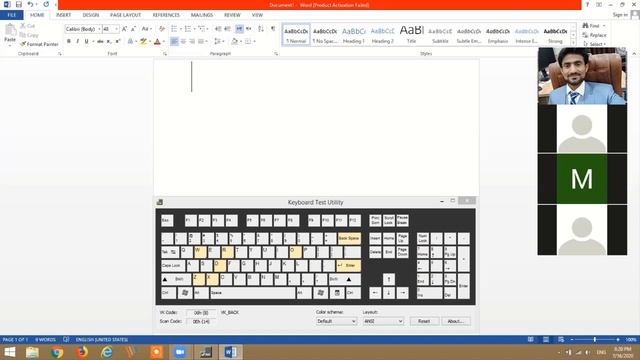Image resolution: width=640 pixels, height=360 pixels.
Task: Click the Cut scissors command
Action: pos(27,26)
